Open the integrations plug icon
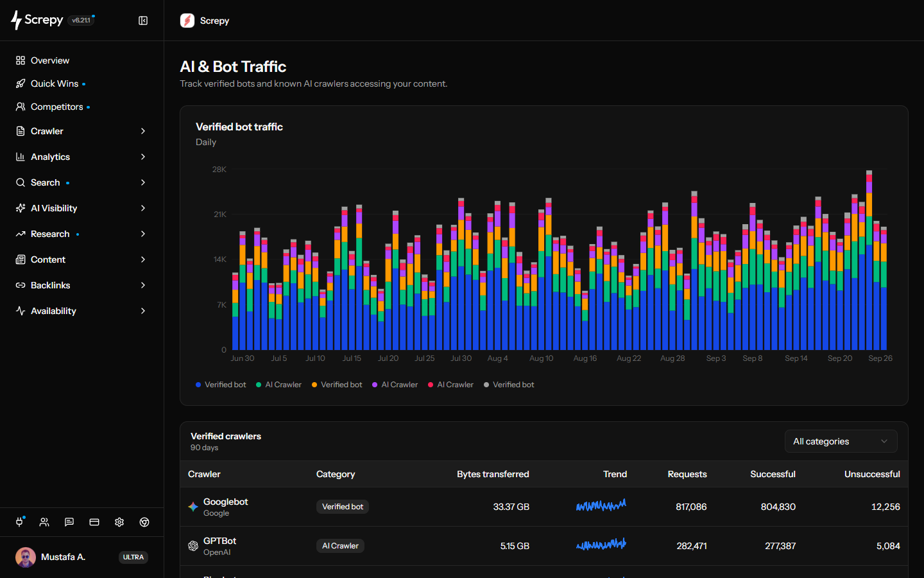The width and height of the screenshot is (924, 578). (19, 522)
